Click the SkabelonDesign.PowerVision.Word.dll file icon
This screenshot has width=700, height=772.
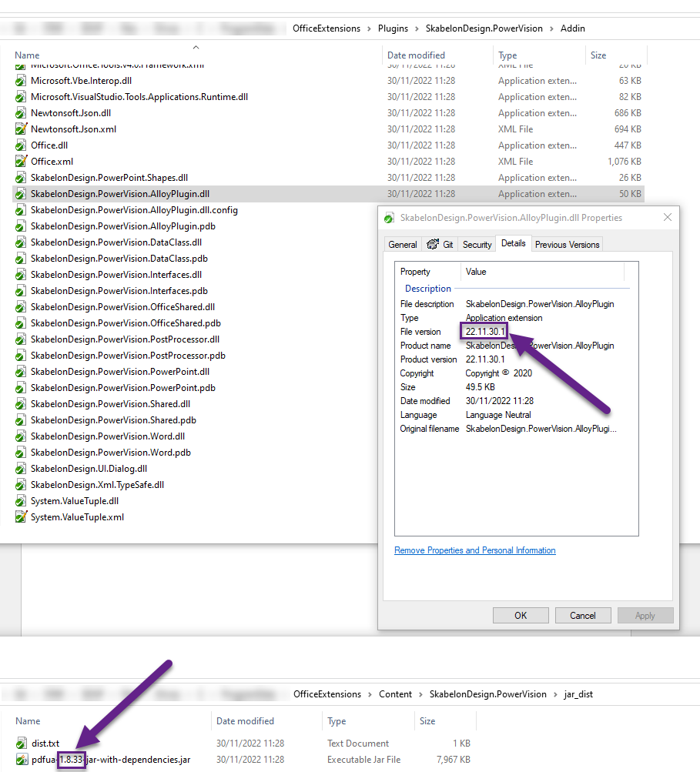21,436
